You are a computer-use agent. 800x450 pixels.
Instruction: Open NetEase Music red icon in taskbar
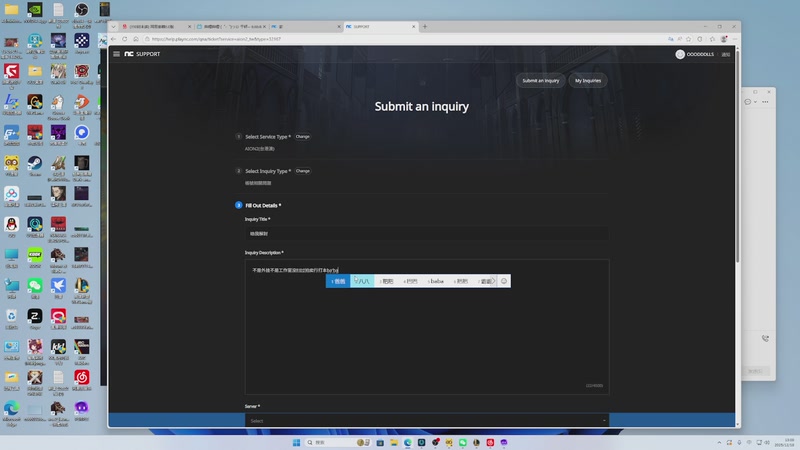(490, 442)
